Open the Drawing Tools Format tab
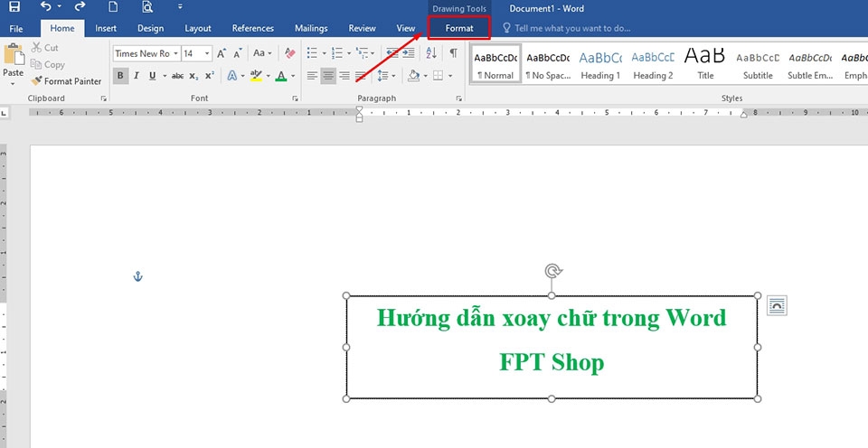Image resolution: width=868 pixels, height=448 pixels. point(459,28)
